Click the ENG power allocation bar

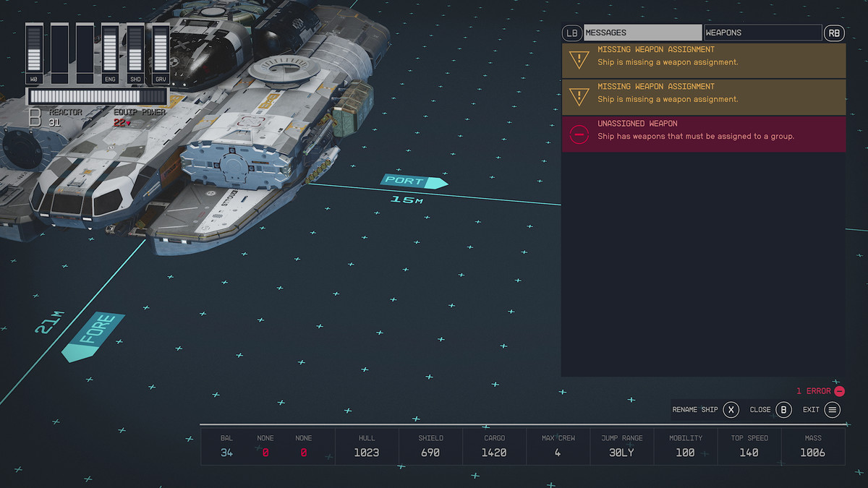coord(110,54)
